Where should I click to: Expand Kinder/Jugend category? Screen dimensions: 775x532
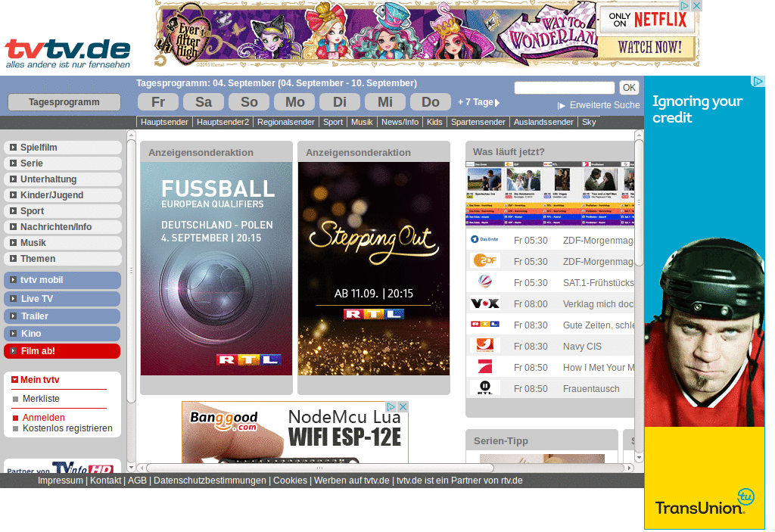coord(13,194)
